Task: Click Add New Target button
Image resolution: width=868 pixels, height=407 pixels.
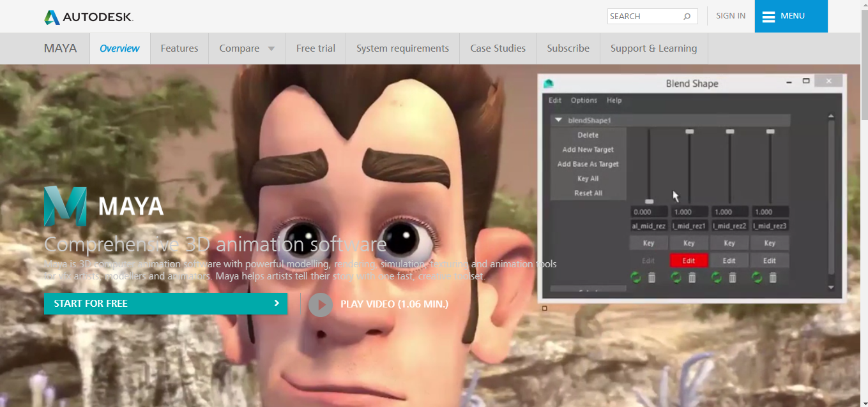Action: (588, 150)
